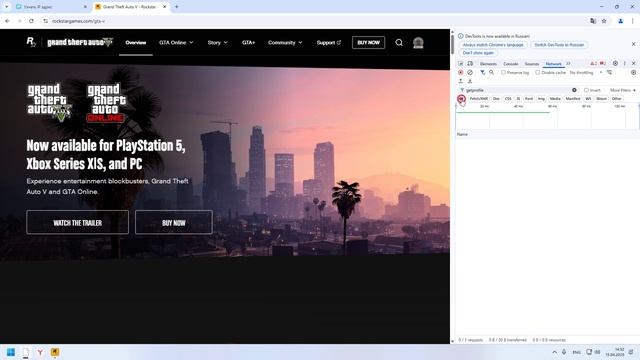Click Always match Chrome's language

tap(493, 45)
